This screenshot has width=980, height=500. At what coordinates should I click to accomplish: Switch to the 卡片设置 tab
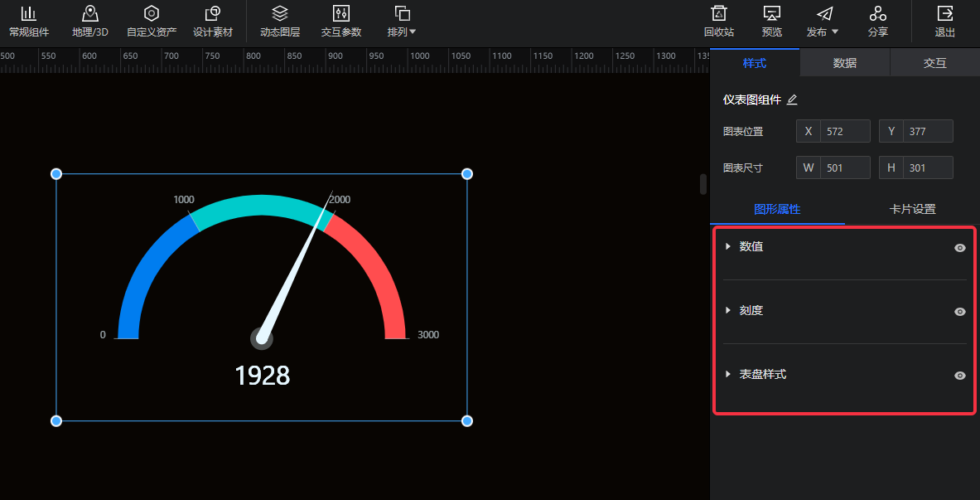click(912, 209)
